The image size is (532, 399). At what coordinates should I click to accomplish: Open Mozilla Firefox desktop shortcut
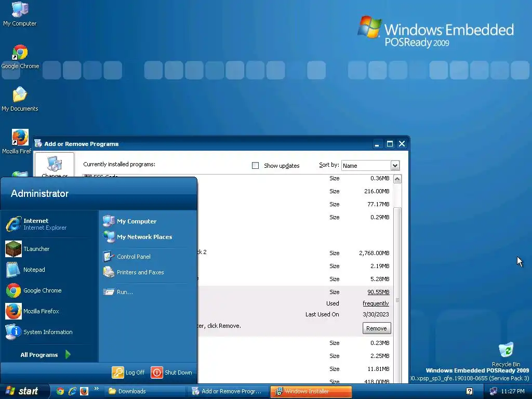(x=18, y=142)
